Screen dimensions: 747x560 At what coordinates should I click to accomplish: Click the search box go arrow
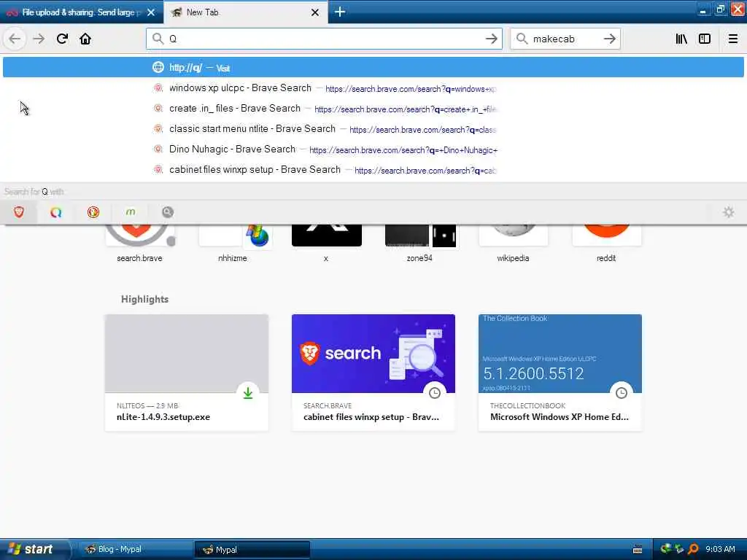pos(609,39)
